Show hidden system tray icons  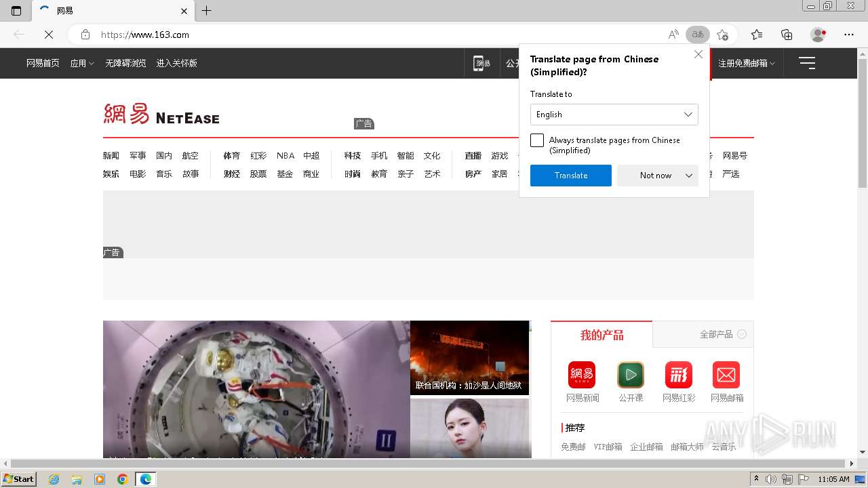(756, 479)
